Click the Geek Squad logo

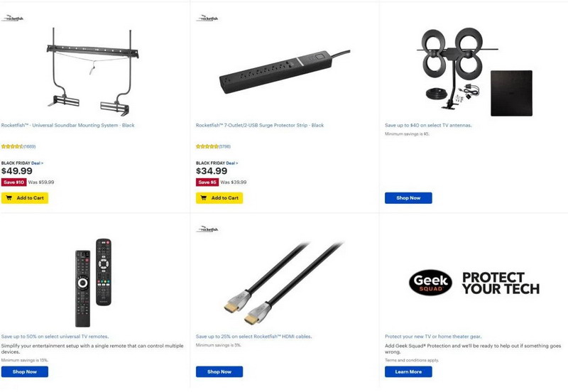pyautogui.click(x=430, y=283)
